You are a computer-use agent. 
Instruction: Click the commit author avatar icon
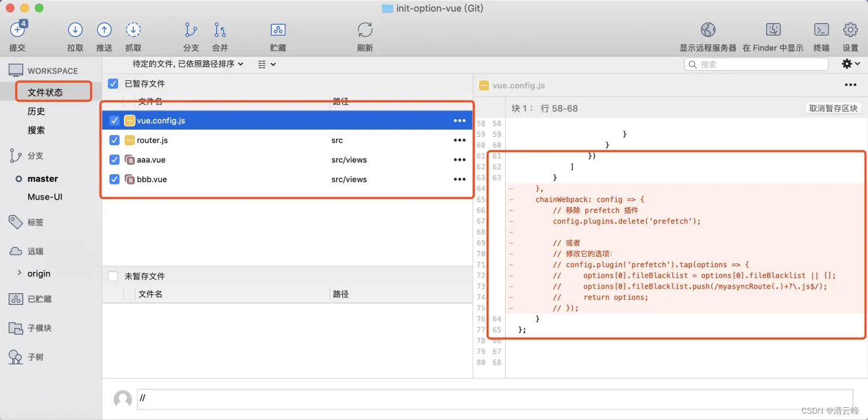click(x=122, y=399)
